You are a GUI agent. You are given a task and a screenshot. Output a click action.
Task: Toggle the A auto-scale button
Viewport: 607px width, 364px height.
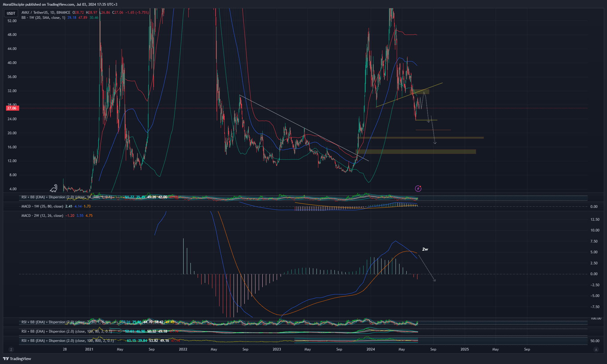click(x=596, y=349)
